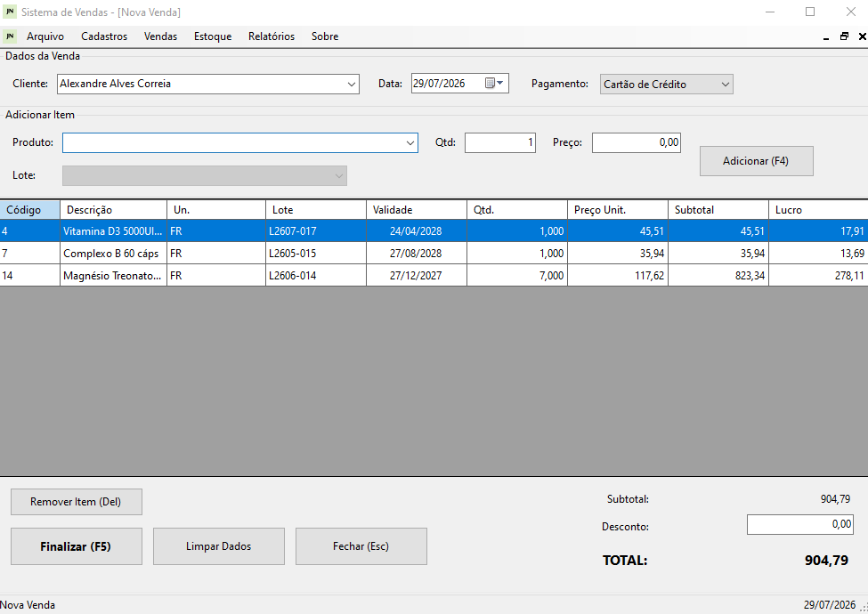The height and width of the screenshot is (614, 868).
Task: Click the Adicionar (F4) button
Action: (756, 161)
